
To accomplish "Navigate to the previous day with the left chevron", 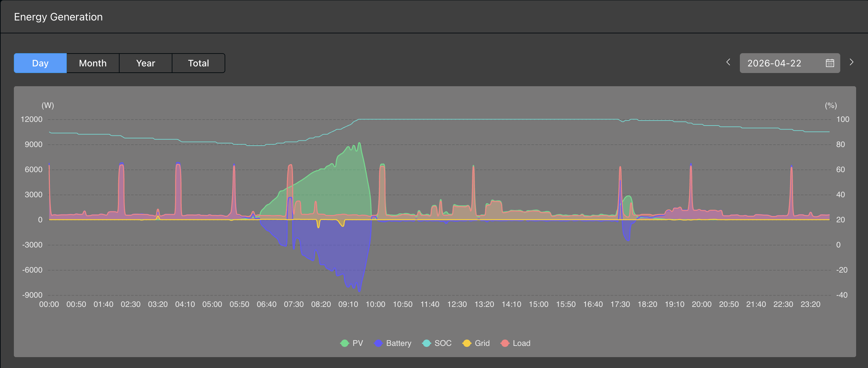I will (728, 62).
